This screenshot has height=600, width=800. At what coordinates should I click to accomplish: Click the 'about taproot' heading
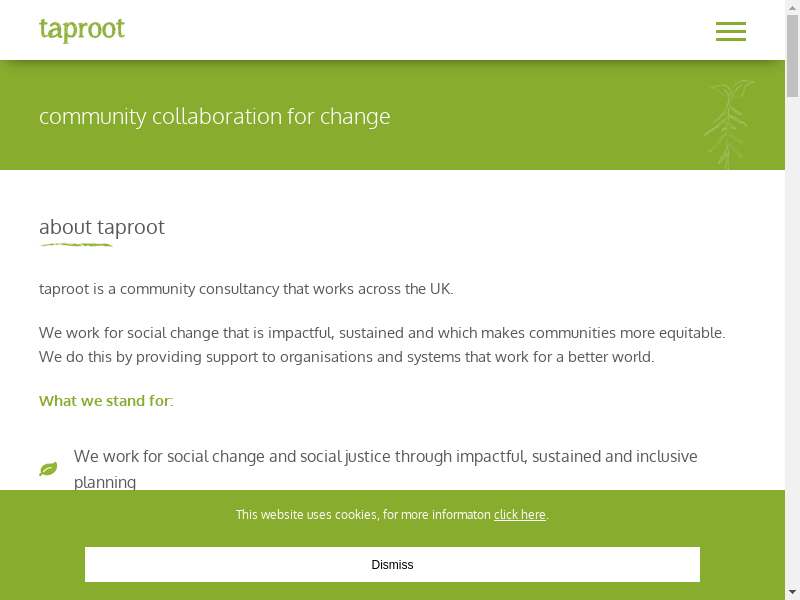(x=102, y=227)
